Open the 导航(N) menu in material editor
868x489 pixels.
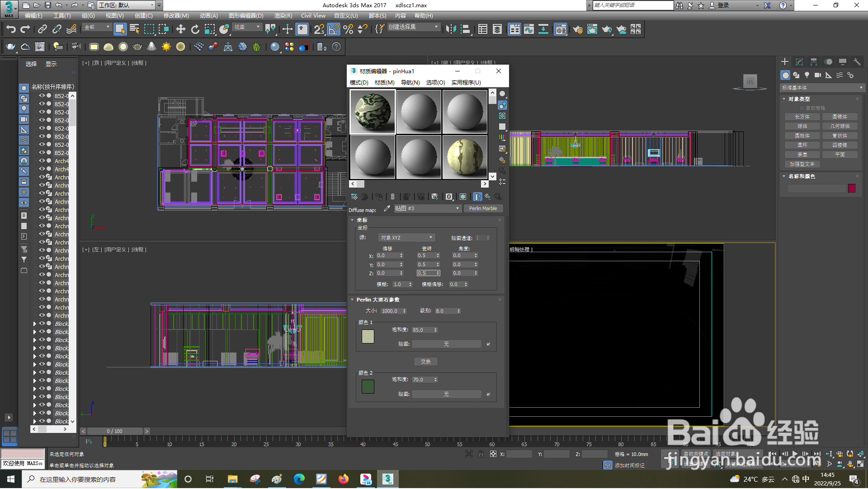[x=410, y=82]
